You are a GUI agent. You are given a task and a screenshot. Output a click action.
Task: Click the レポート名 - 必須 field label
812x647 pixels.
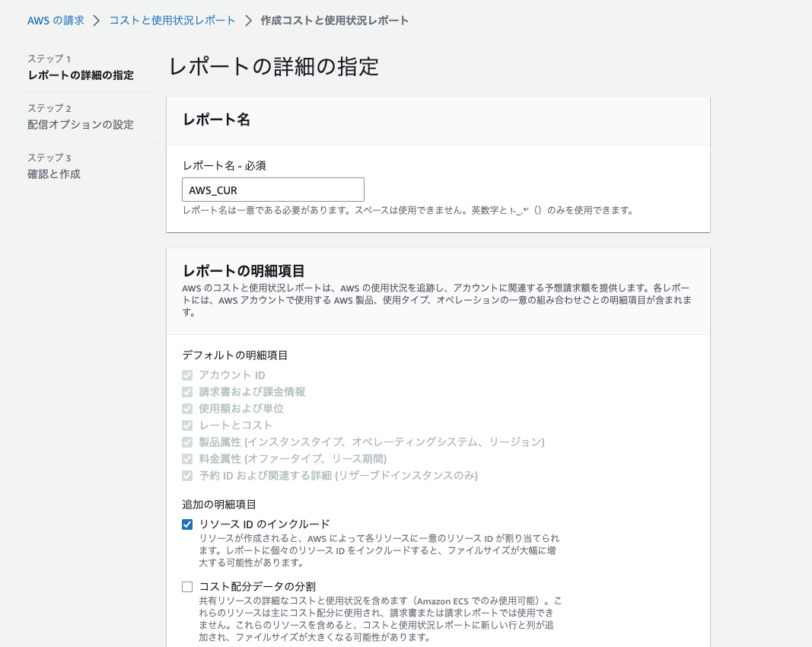pyautogui.click(x=224, y=166)
